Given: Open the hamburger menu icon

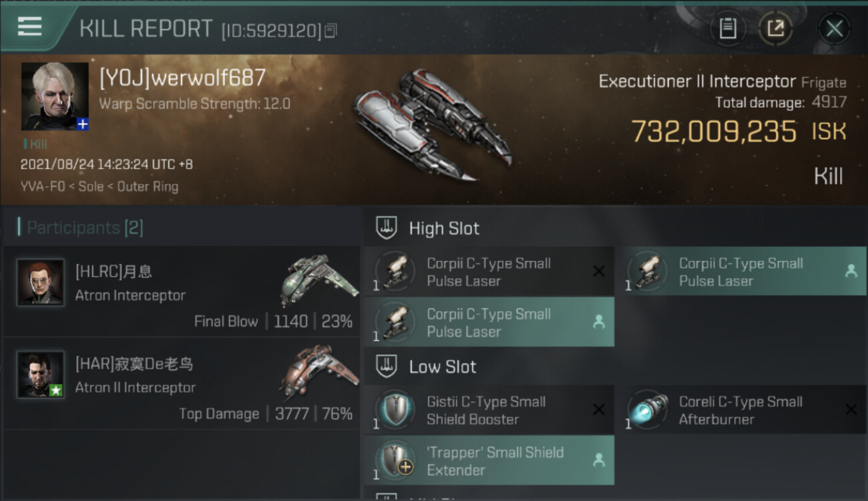Looking at the screenshot, I should [x=29, y=27].
